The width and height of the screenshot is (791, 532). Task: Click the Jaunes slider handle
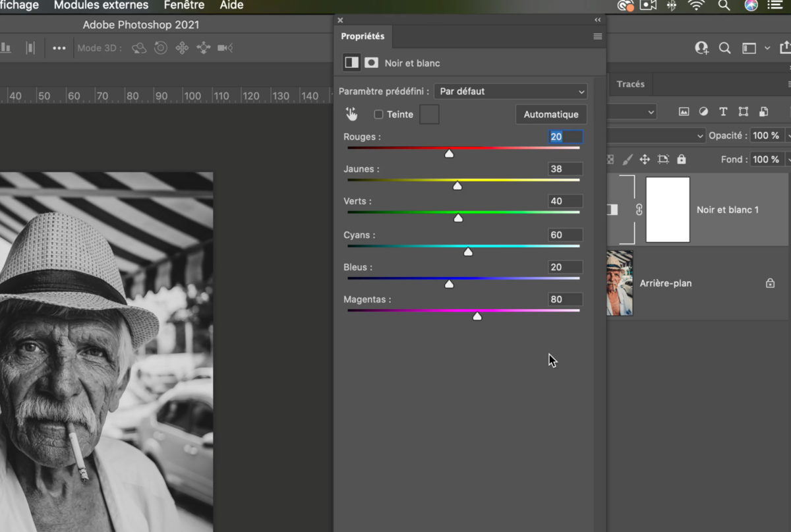(457, 186)
